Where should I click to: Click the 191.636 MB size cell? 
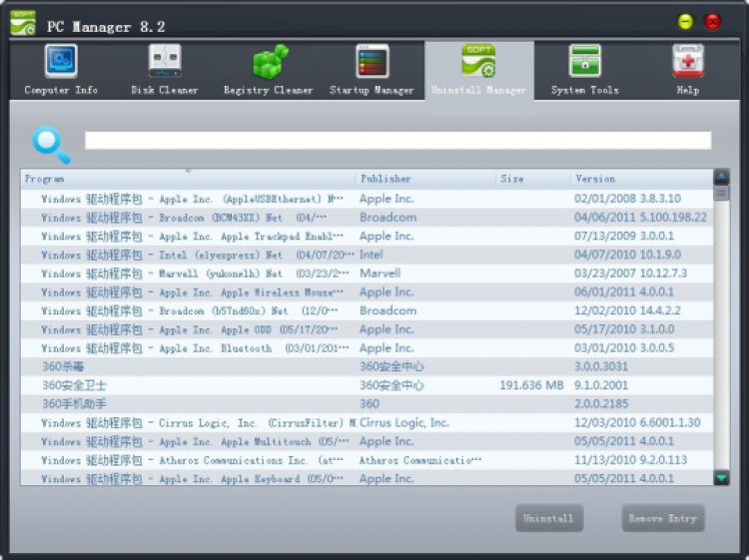(x=531, y=385)
